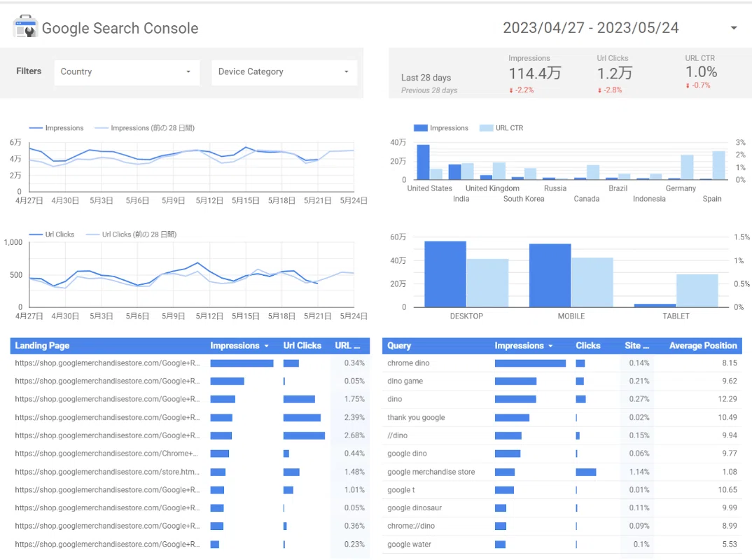Click the MOBILE impressions bar
This screenshot has height=560, width=752.
click(x=550, y=276)
